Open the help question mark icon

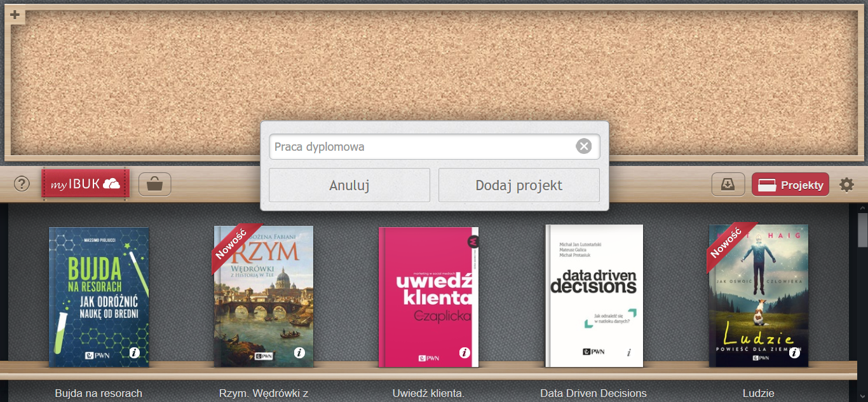coord(22,184)
